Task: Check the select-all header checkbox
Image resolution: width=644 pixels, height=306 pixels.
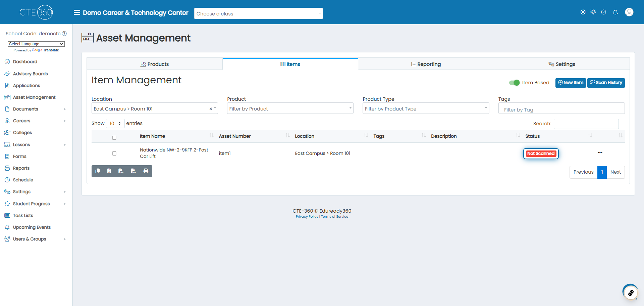Action: [114, 138]
